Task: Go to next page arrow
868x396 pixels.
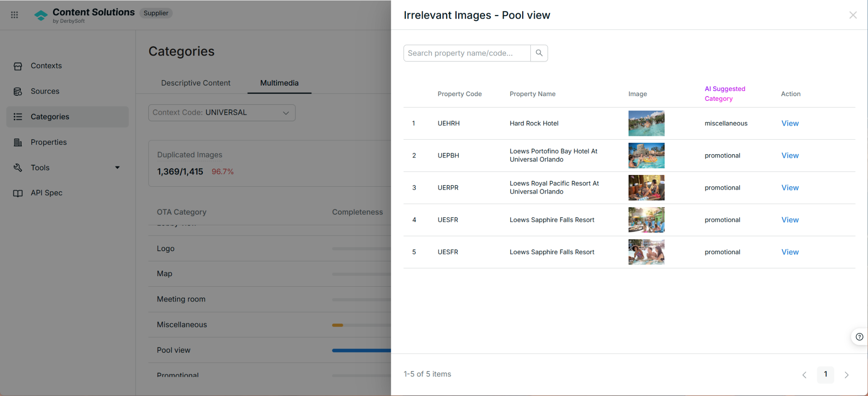Action: point(846,375)
